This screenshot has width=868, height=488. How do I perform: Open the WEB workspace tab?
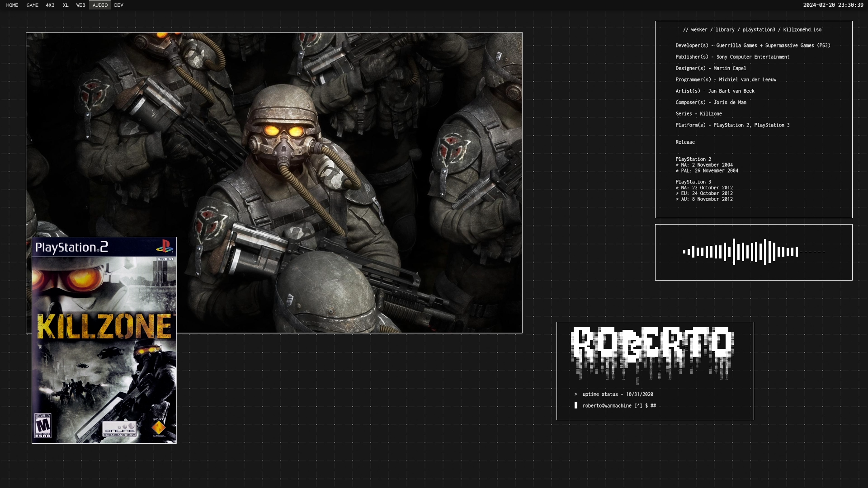81,5
